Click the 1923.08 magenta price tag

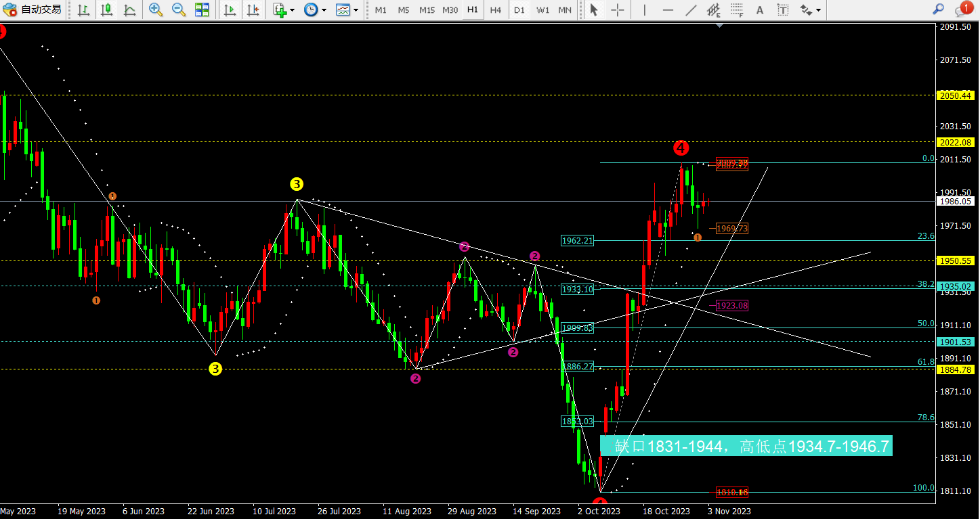pyautogui.click(x=732, y=305)
